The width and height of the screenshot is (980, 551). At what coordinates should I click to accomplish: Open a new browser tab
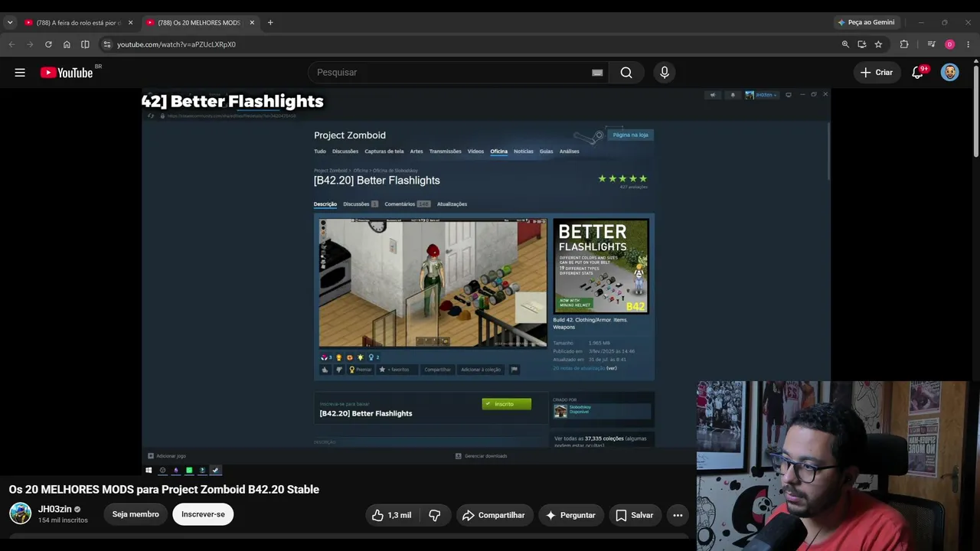pos(270,22)
